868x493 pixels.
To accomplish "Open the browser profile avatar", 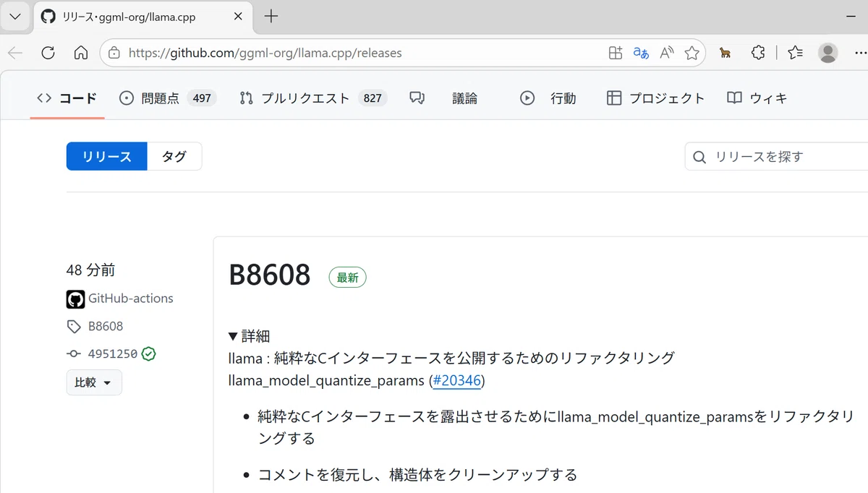I will pyautogui.click(x=828, y=53).
